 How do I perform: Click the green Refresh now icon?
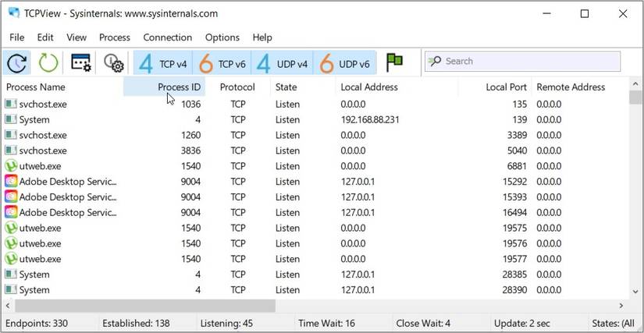(48, 63)
